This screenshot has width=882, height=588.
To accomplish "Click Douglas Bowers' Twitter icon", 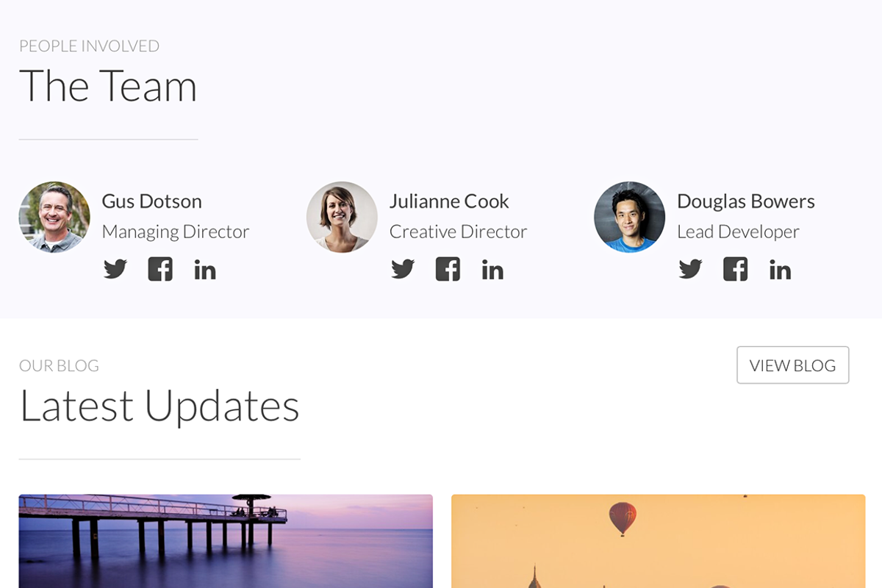I will click(691, 270).
